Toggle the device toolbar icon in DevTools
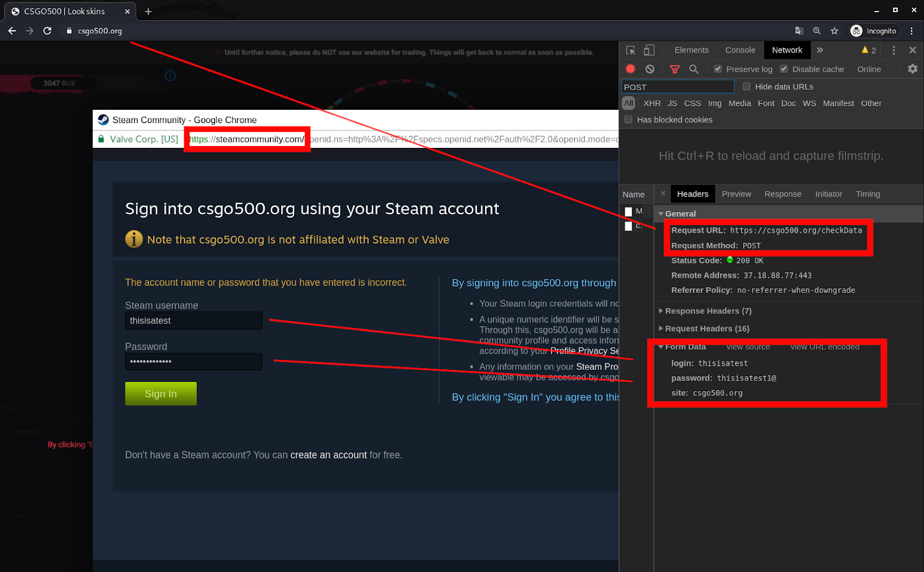 point(649,50)
